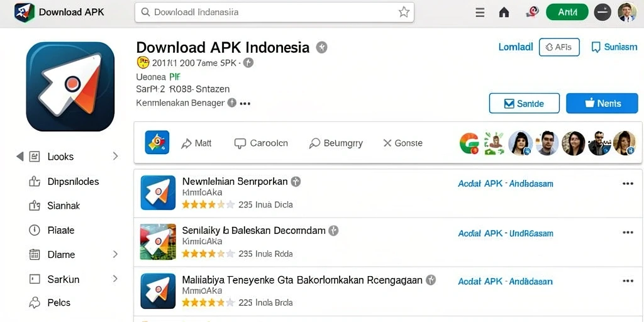644x322 pixels.
Task: Open Riaate in the sidebar
Action: [61, 230]
